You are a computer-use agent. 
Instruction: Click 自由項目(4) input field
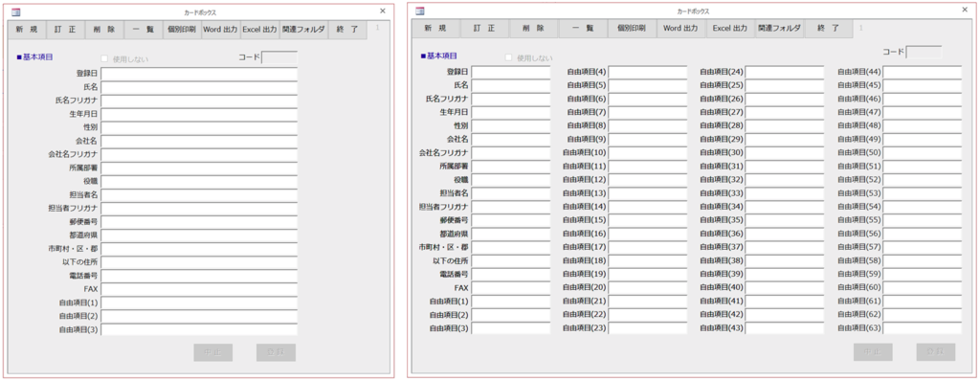point(648,72)
